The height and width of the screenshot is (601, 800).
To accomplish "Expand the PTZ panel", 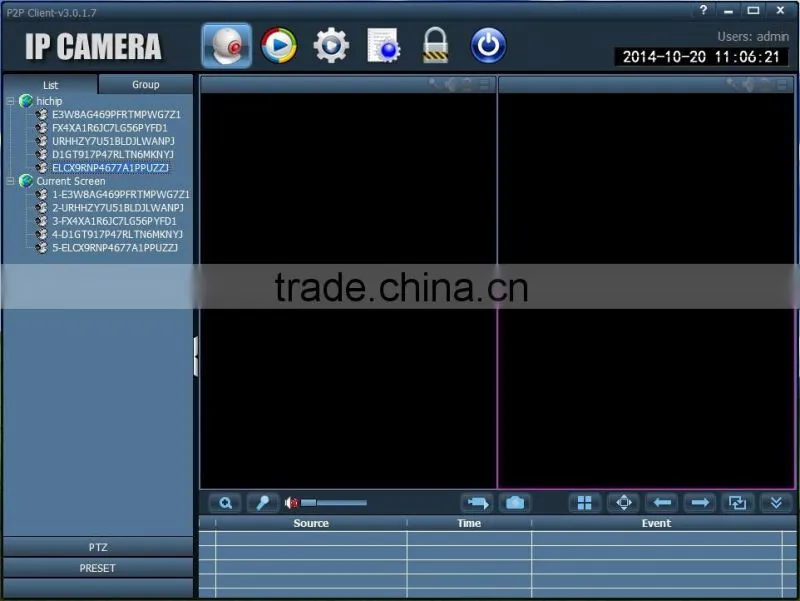I will coord(98,547).
